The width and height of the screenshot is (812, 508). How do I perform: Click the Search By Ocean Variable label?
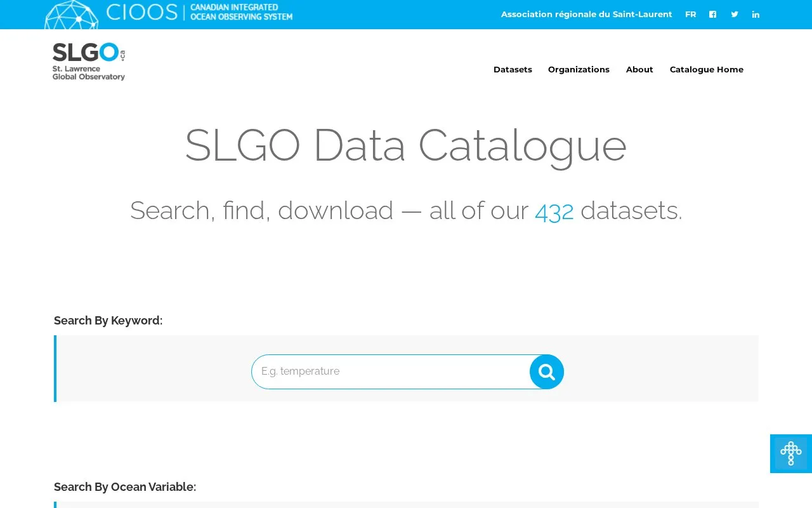[x=125, y=487]
